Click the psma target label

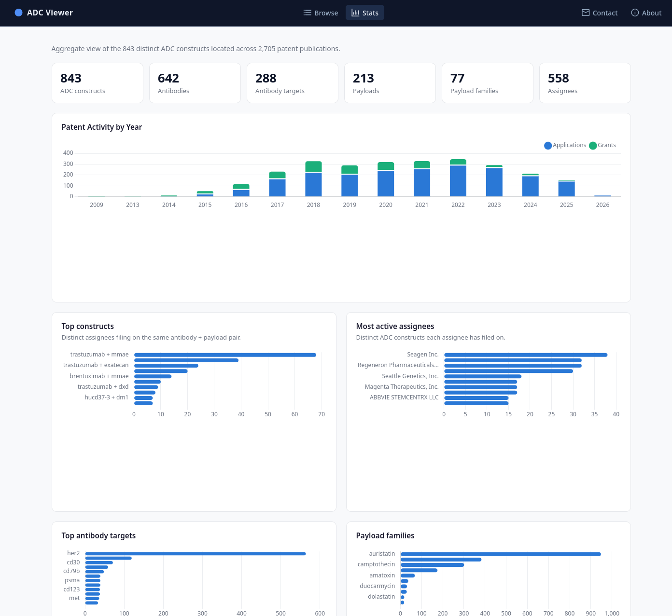(x=72, y=580)
